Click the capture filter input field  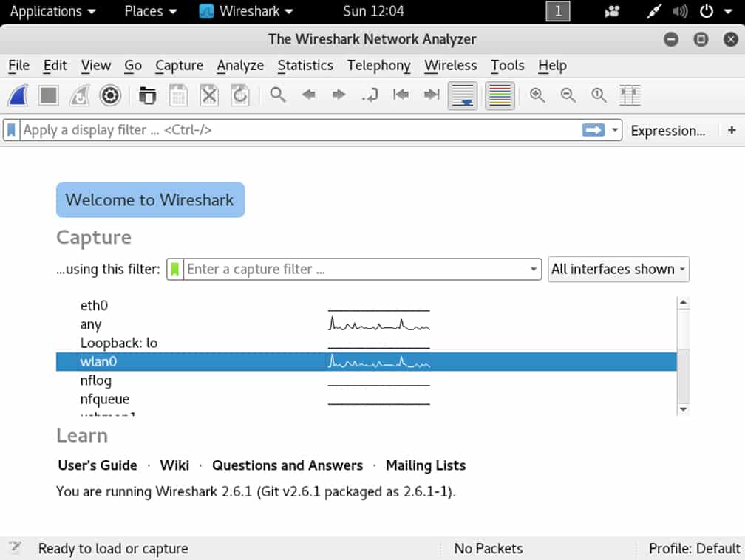pyautogui.click(x=355, y=270)
